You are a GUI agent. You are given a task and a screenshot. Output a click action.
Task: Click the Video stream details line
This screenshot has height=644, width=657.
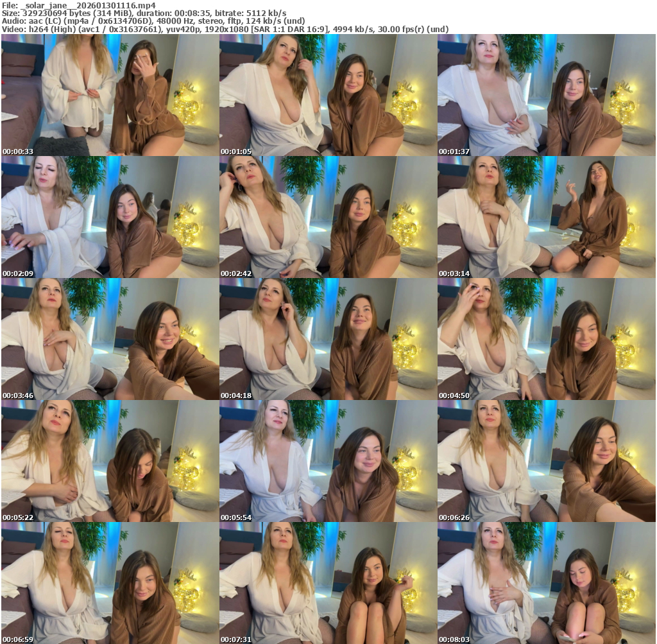(225, 30)
